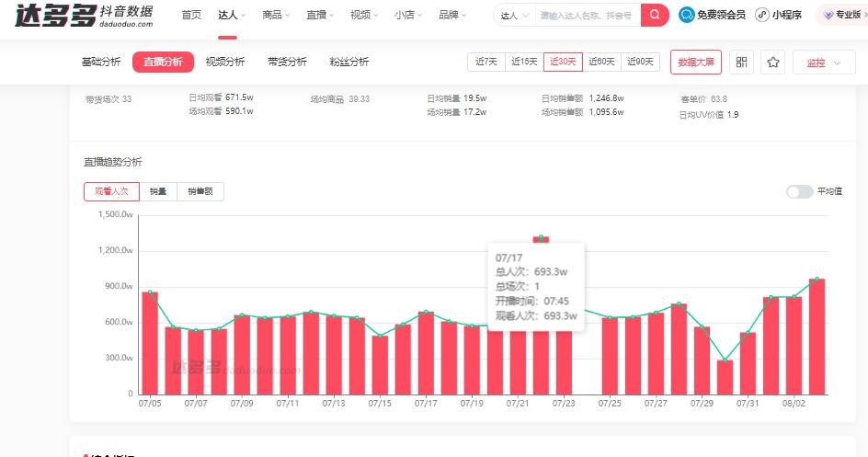The height and width of the screenshot is (457, 868).
Task: Select the 销售额 chart metric
Action: click(200, 191)
